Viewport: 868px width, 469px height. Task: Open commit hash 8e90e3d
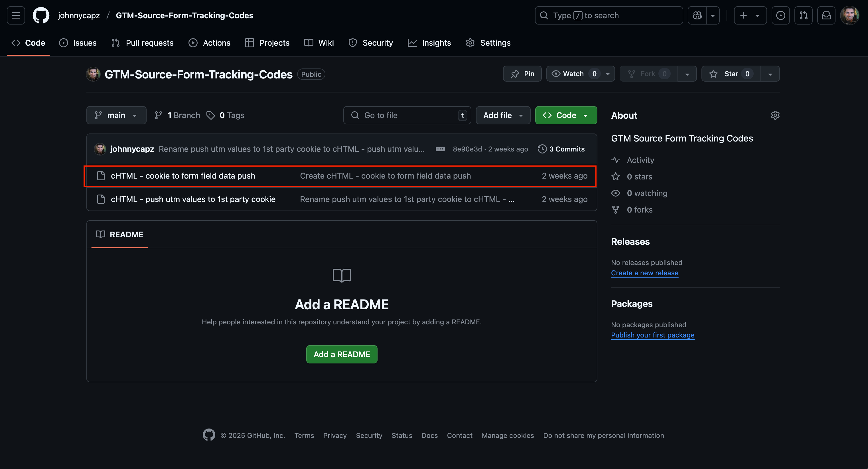[x=467, y=149]
